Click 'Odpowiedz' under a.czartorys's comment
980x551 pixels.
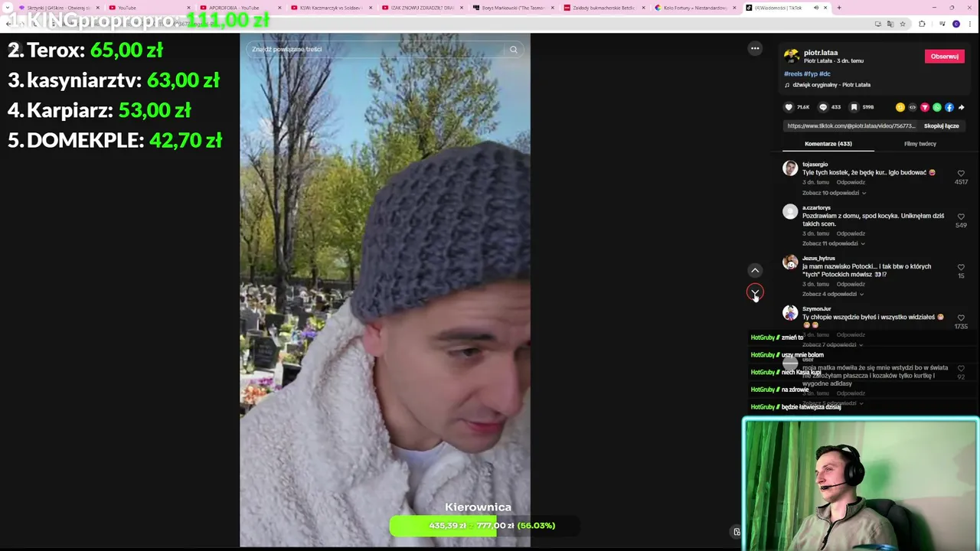(851, 233)
